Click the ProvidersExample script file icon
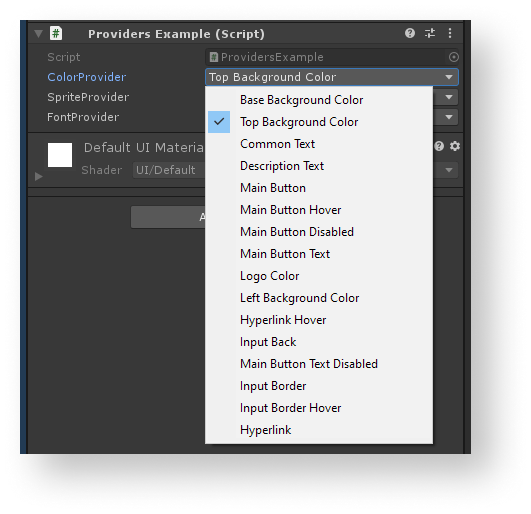Viewport: 531px width, 514px height. [x=213, y=57]
